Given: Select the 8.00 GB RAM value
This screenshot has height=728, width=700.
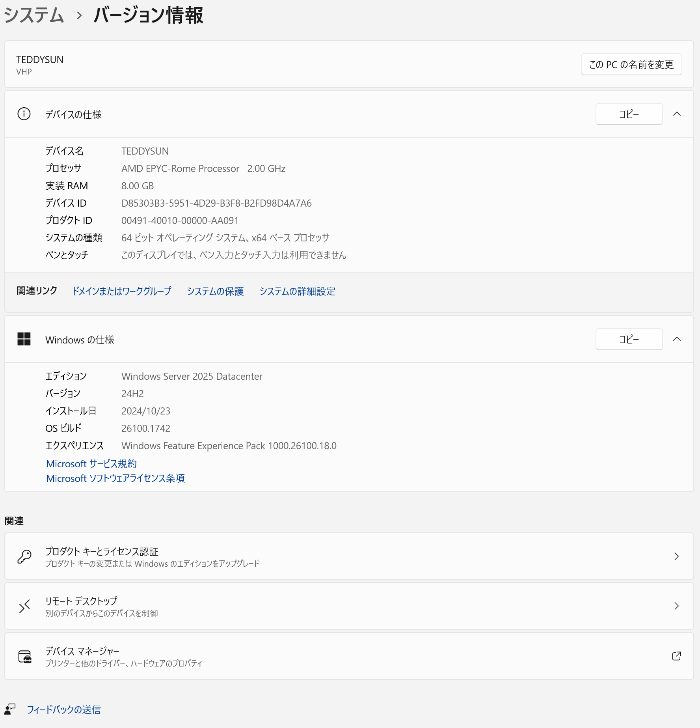Looking at the screenshot, I should tap(138, 186).
